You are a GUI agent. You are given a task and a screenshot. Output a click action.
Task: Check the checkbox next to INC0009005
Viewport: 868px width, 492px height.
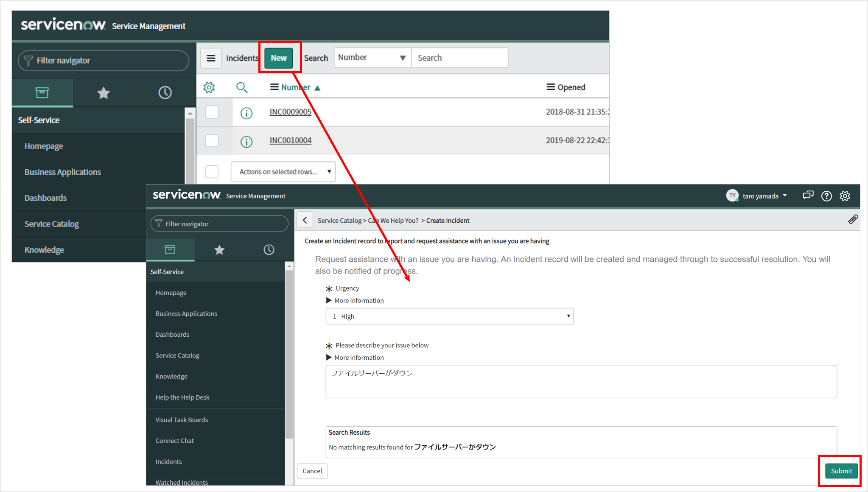212,112
